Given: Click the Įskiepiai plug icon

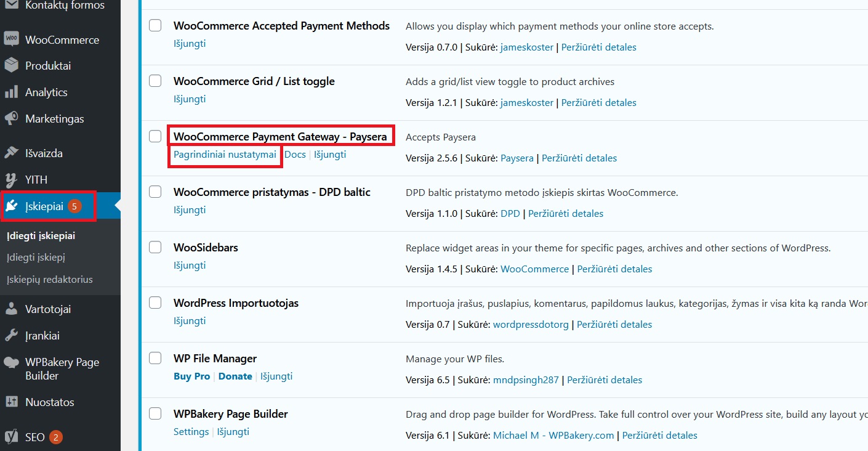Looking at the screenshot, I should [x=11, y=206].
